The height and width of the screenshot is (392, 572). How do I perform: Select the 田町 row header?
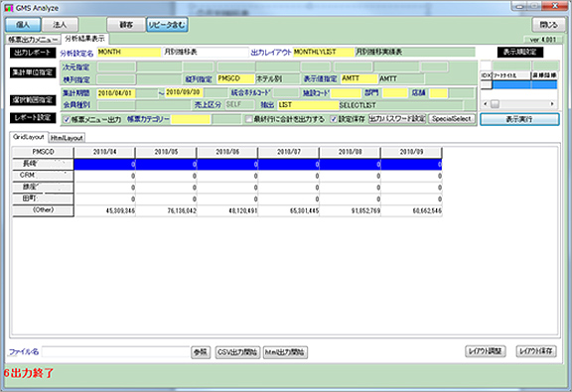coord(43,199)
